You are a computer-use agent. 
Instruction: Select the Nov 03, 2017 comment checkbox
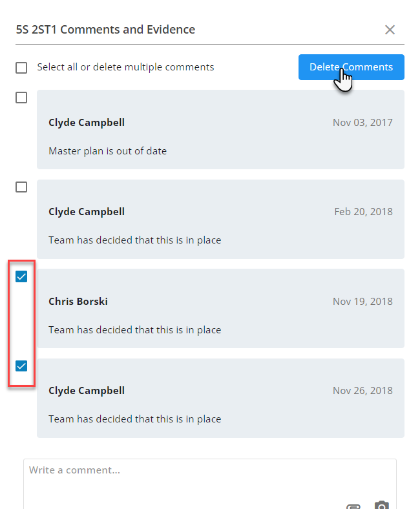click(x=21, y=98)
